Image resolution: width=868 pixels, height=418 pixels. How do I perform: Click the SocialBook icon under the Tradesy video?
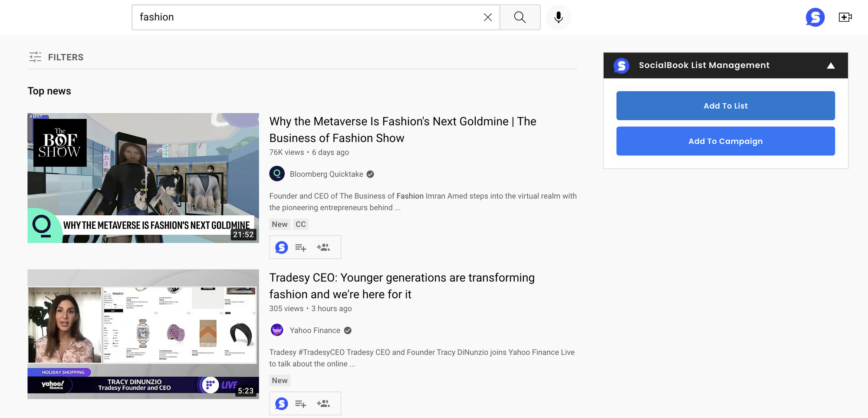[282, 404]
